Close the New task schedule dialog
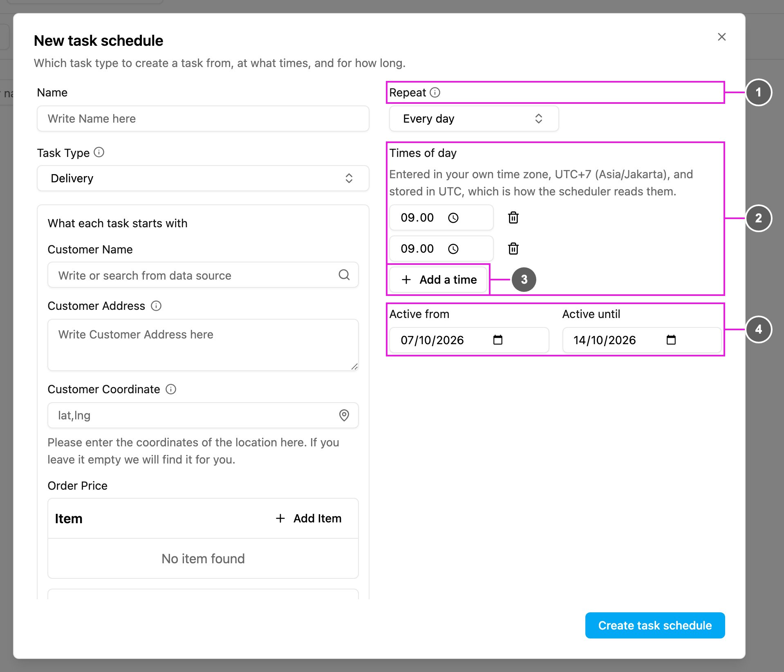The image size is (784, 672). [x=722, y=37]
